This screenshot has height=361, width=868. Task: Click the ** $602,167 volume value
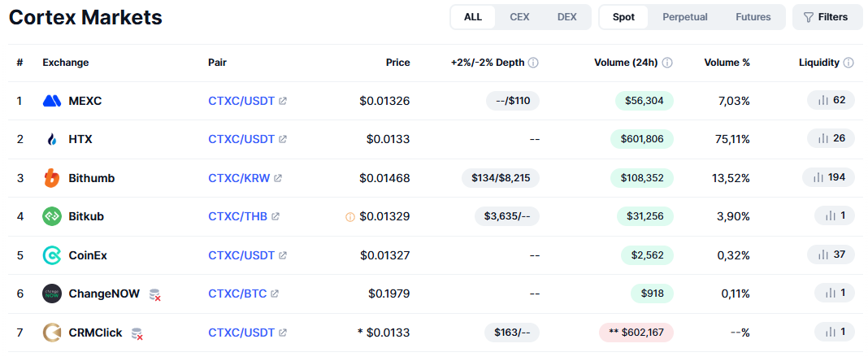pos(636,333)
